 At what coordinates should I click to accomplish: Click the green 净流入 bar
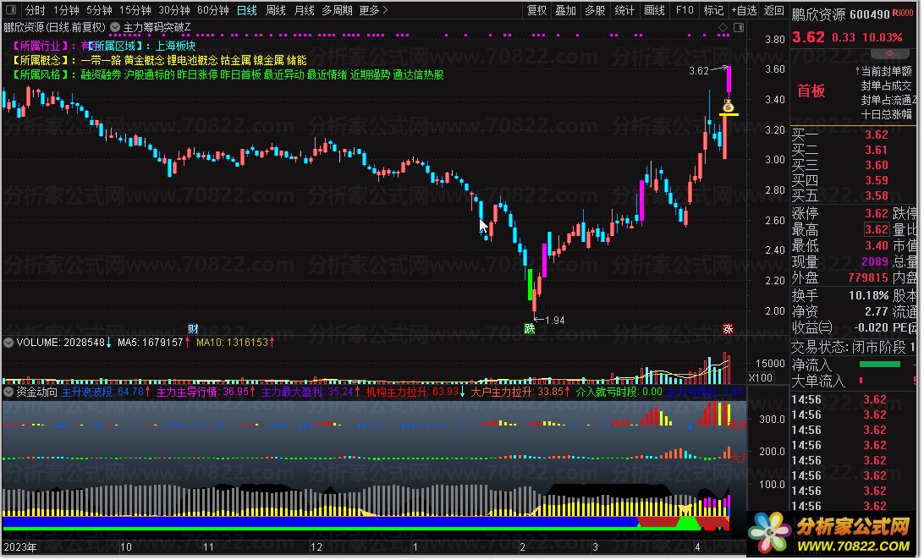click(880, 365)
